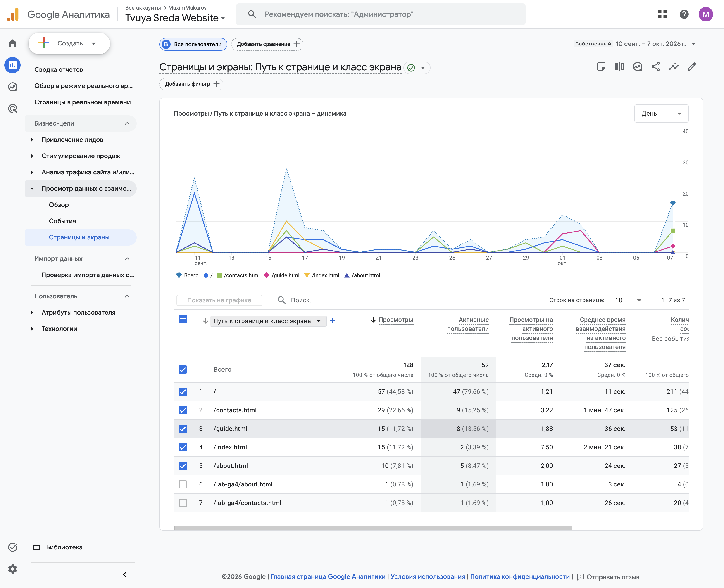Image resolution: width=724 pixels, height=588 pixels.
Task: Toggle the header select-all checkbox
Action: [183, 319]
